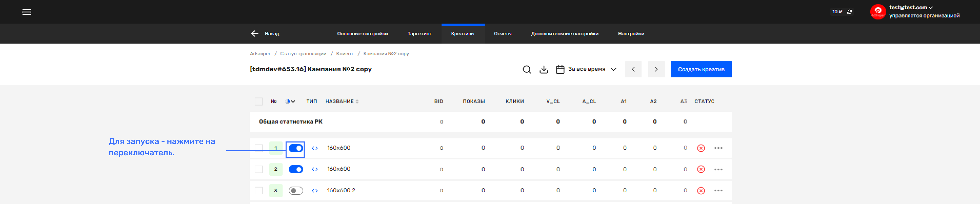Click the code icon of creative 1
The width and height of the screenshot is (980, 204).
tap(315, 148)
